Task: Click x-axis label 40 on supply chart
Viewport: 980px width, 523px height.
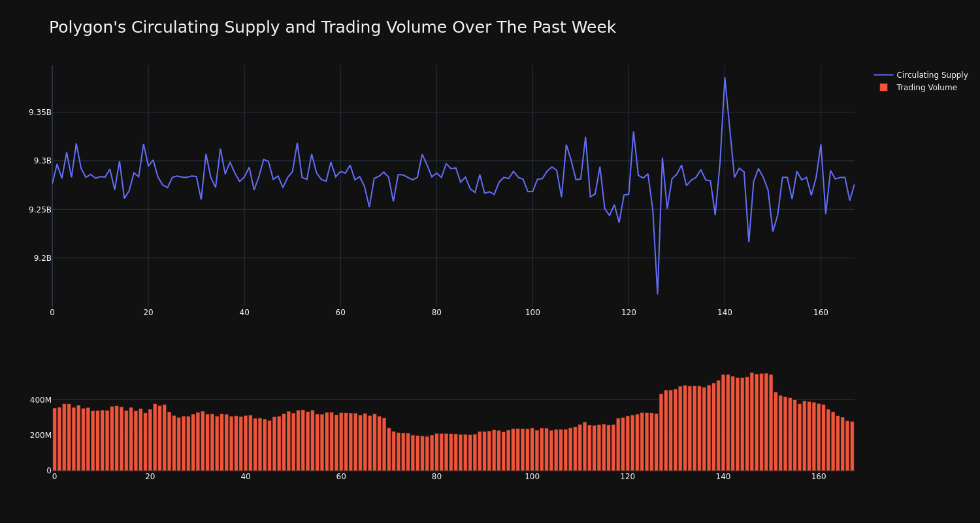Action: pyautogui.click(x=244, y=312)
